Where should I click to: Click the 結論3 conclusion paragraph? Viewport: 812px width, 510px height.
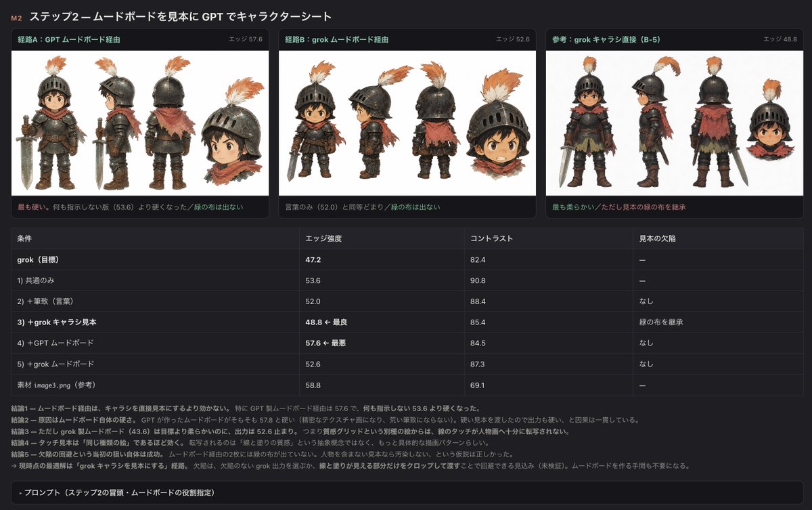291,431
